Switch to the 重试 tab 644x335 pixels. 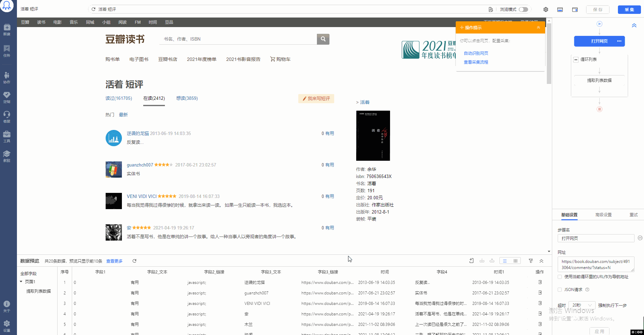[634, 215]
